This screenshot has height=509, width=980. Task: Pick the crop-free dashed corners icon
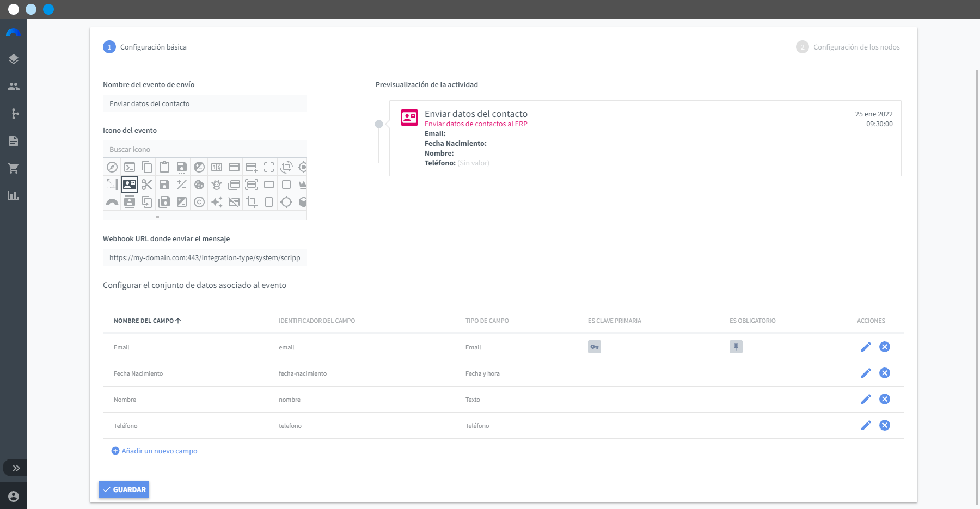tap(269, 167)
